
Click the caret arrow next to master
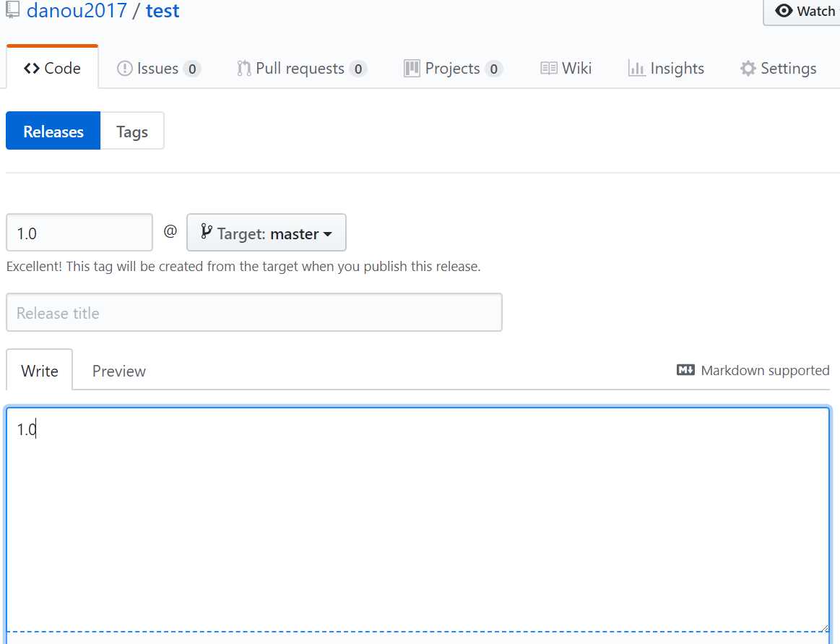click(327, 234)
